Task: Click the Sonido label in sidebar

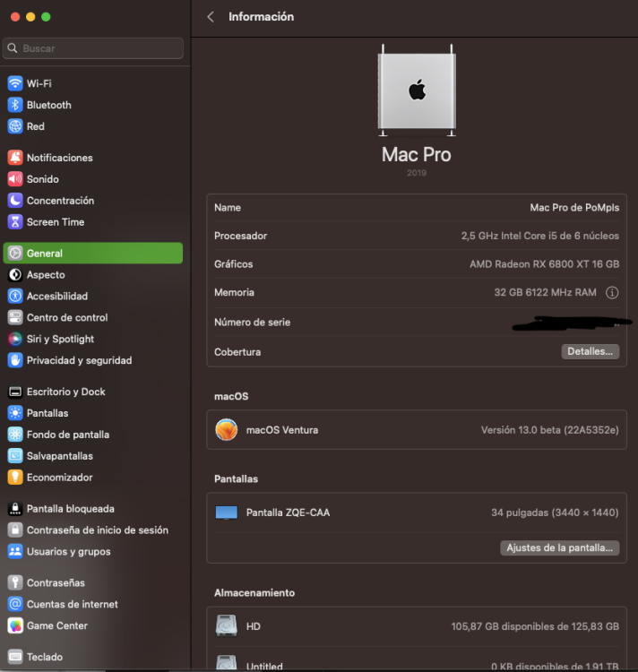Action: [x=42, y=178]
